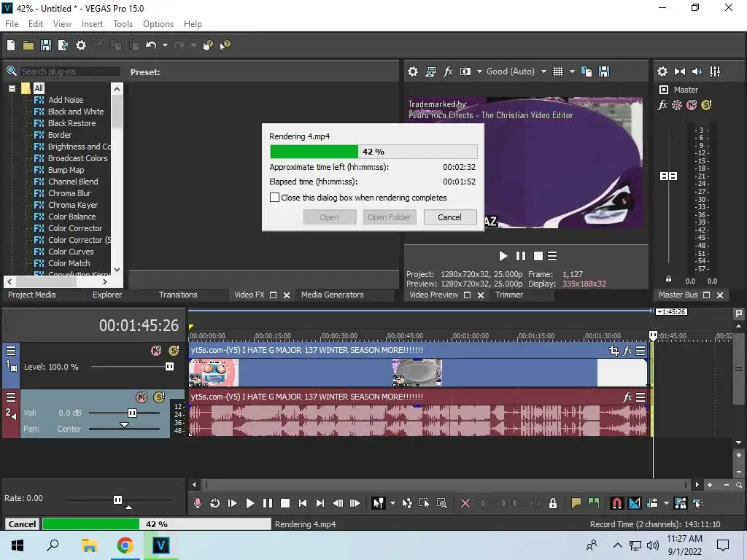Open the Tools menu

(x=123, y=24)
